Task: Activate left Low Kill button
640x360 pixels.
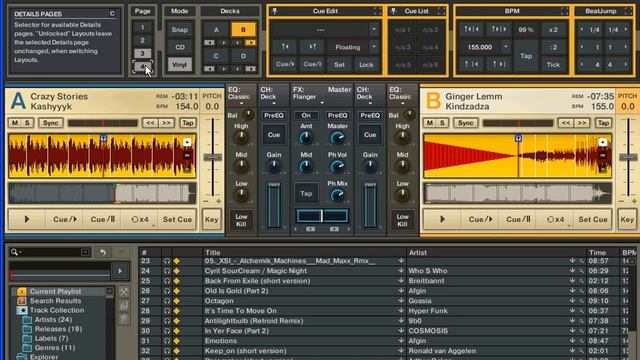Action: click(x=241, y=220)
